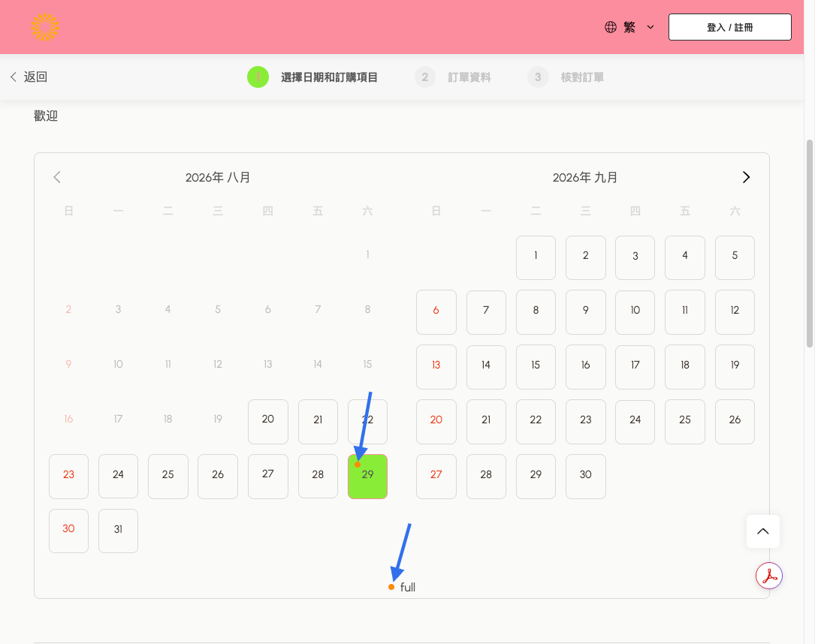Click highlighted green August 29 date
The width and height of the screenshot is (815, 644).
pyautogui.click(x=367, y=477)
